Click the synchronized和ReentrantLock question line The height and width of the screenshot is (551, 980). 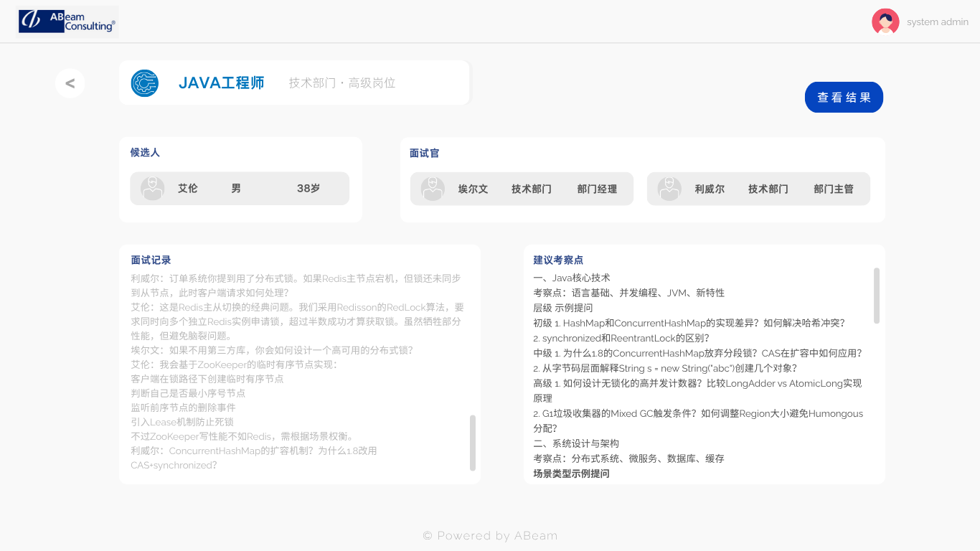621,339
